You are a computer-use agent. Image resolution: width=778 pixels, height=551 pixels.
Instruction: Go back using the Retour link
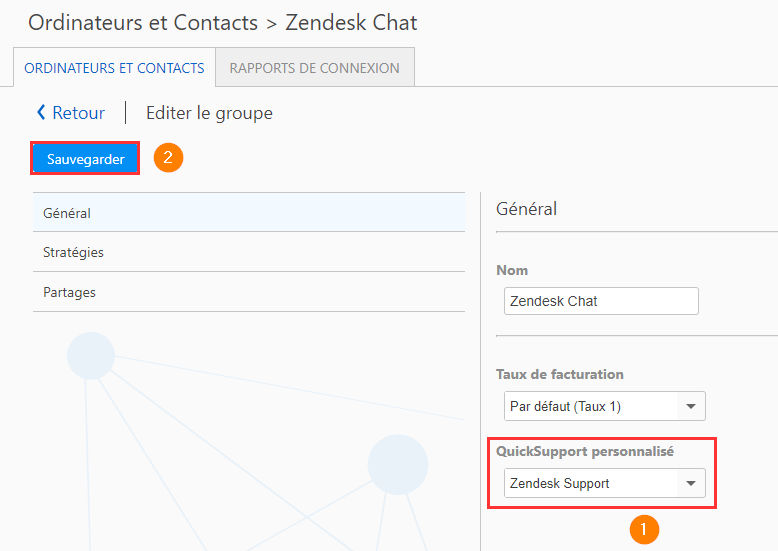point(78,113)
